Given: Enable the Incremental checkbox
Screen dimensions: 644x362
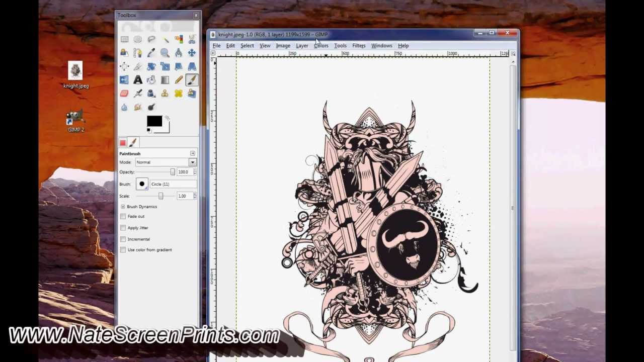Looking at the screenshot, I should [x=123, y=239].
